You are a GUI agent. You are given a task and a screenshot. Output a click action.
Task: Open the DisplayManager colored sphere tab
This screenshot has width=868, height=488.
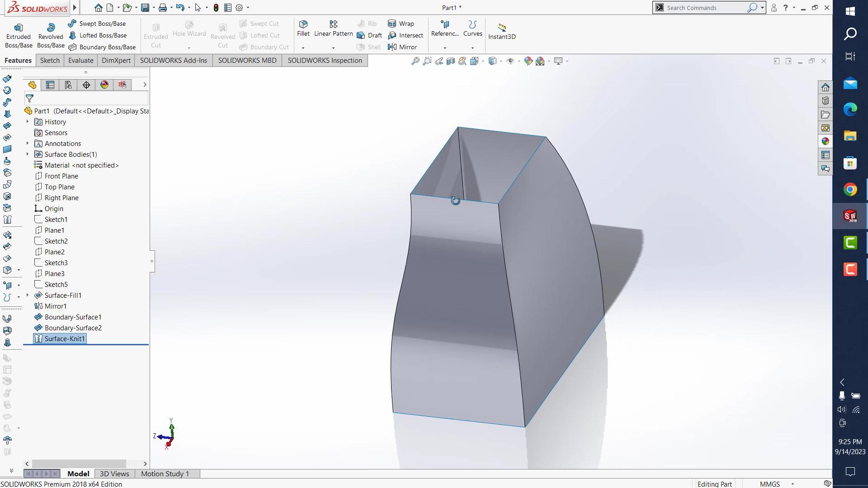pyautogui.click(x=104, y=84)
